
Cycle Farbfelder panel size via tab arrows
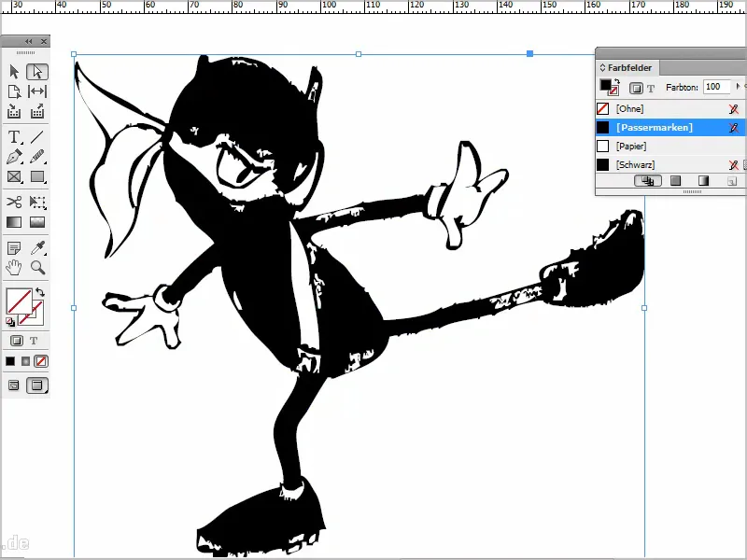click(602, 67)
